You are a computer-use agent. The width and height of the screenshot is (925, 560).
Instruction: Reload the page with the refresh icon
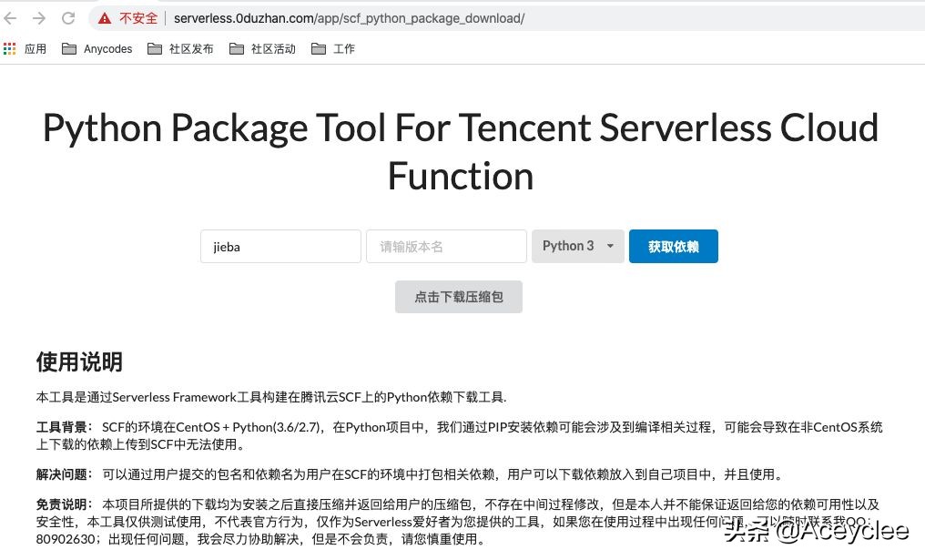click(x=68, y=18)
